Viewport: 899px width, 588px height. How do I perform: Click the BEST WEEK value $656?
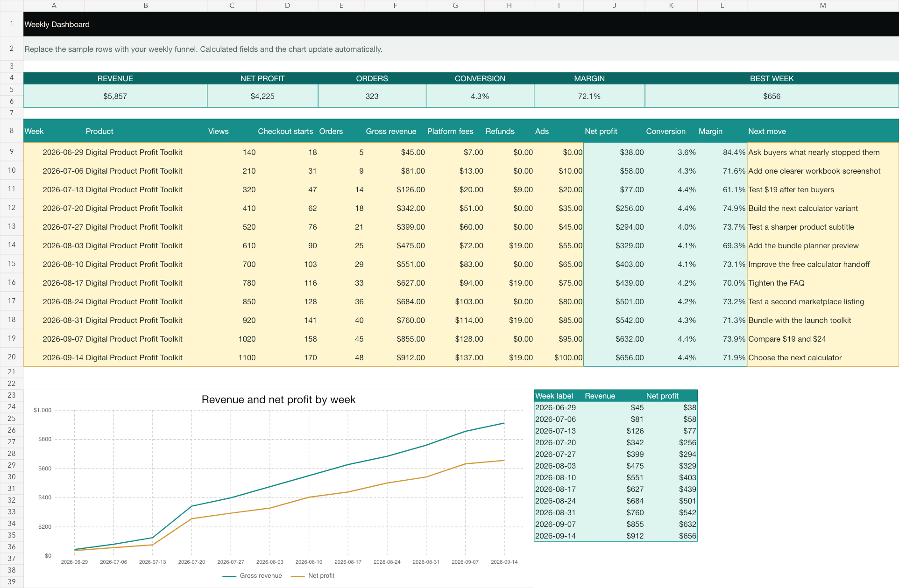(x=772, y=96)
